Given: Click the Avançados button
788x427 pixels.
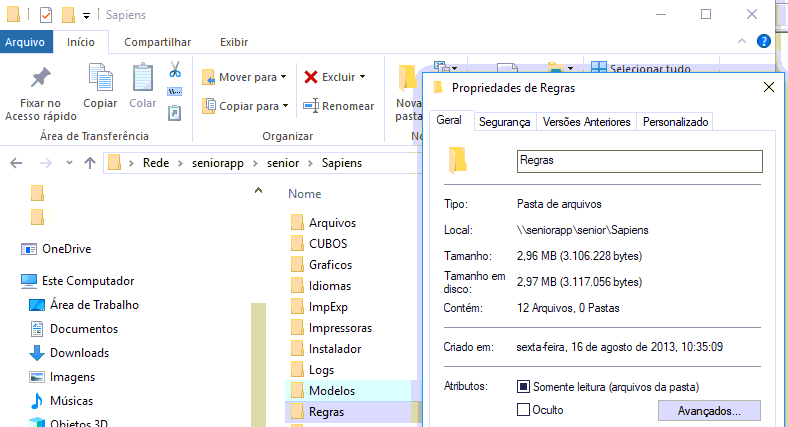Looking at the screenshot, I should (x=708, y=410).
